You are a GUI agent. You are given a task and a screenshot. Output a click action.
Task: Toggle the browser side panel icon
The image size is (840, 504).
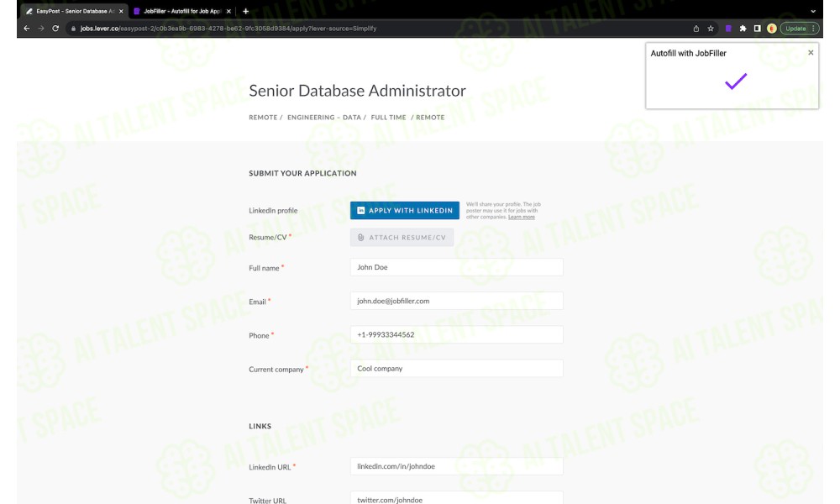[x=757, y=29]
